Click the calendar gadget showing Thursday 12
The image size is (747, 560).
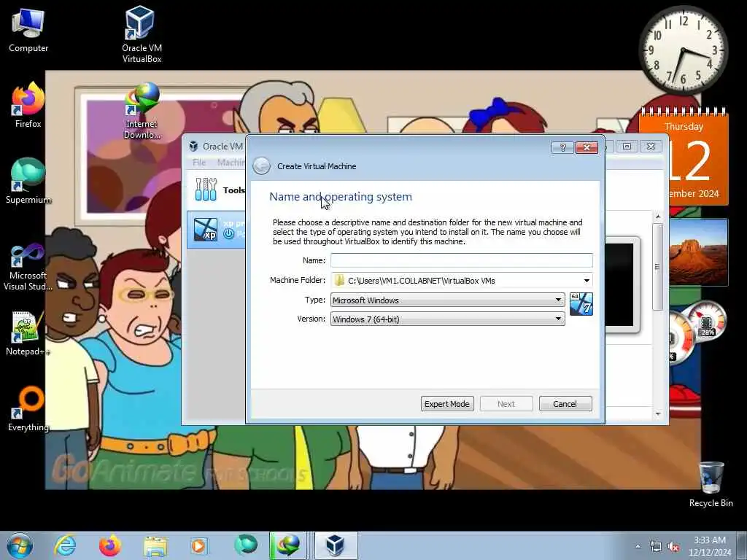(x=684, y=157)
